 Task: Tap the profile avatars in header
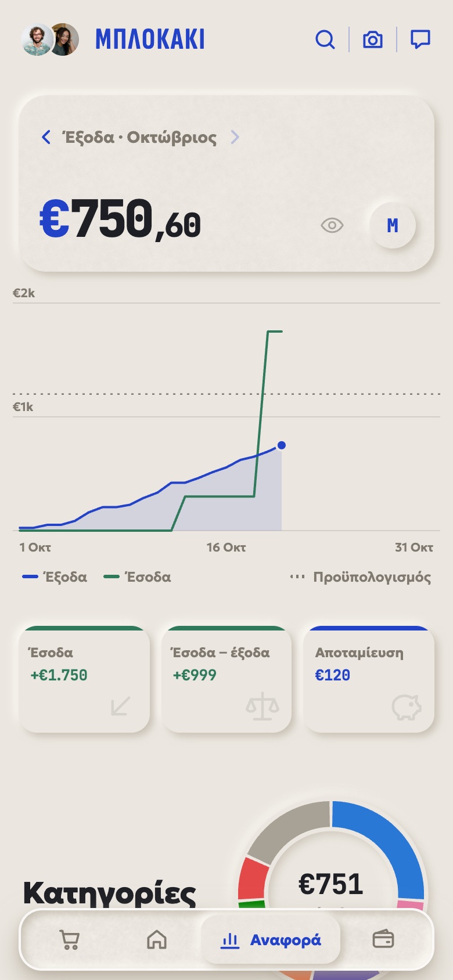pos(50,39)
